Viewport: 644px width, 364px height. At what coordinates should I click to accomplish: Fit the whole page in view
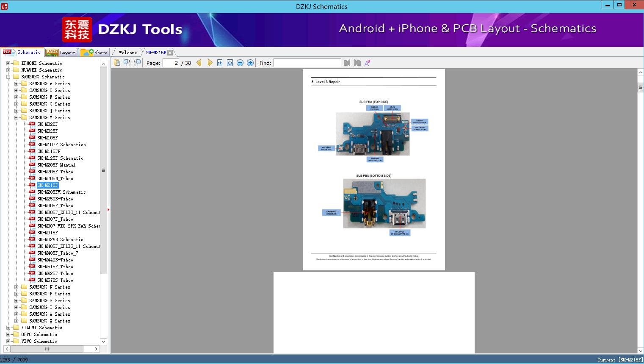click(230, 63)
